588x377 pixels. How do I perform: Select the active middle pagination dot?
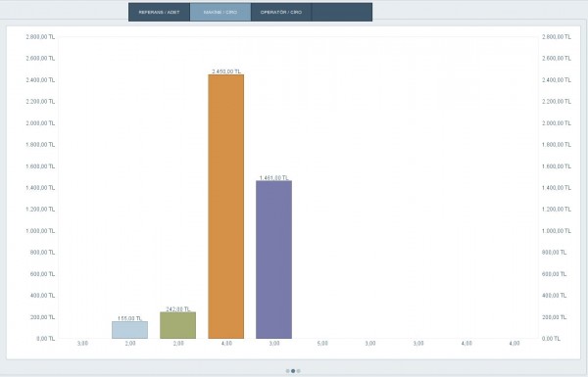click(293, 371)
